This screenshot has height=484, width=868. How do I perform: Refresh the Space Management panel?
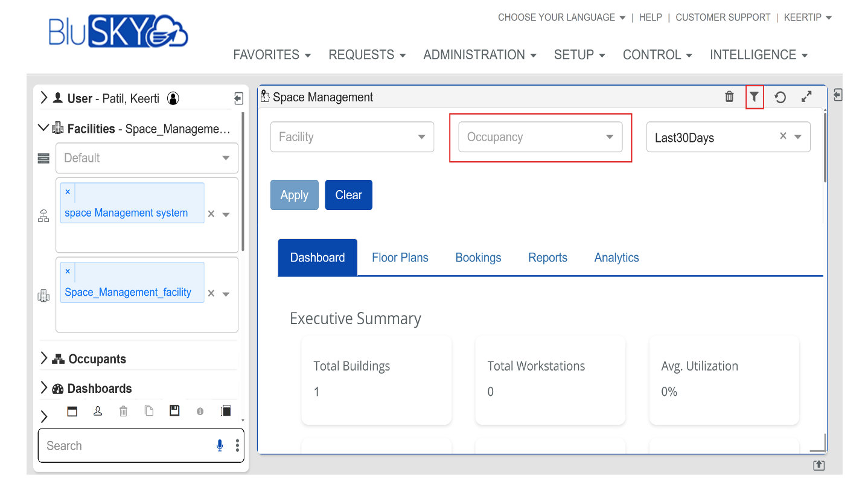(x=780, y=97)
